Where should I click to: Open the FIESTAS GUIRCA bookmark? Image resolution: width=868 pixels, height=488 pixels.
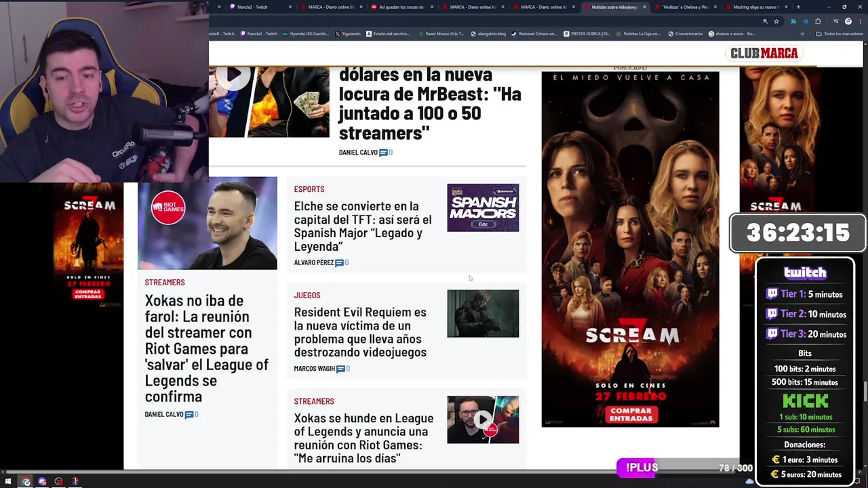click(x=587, y=34)
